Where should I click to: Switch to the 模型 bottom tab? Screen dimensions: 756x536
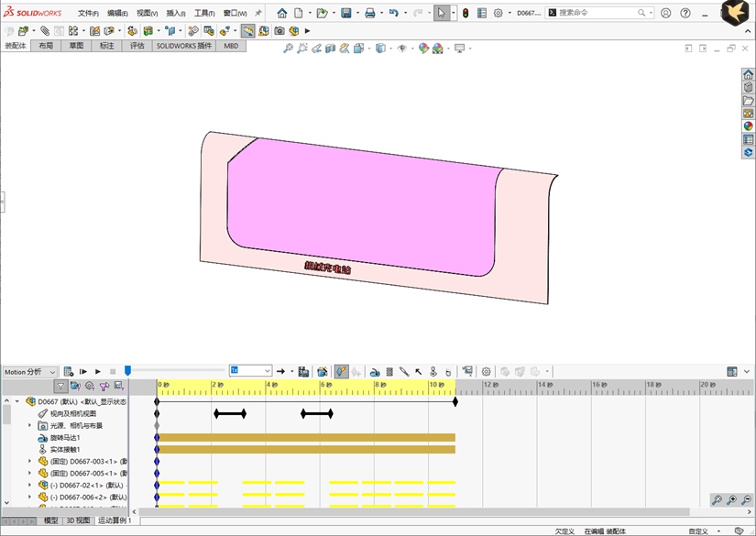click(50, 520)
